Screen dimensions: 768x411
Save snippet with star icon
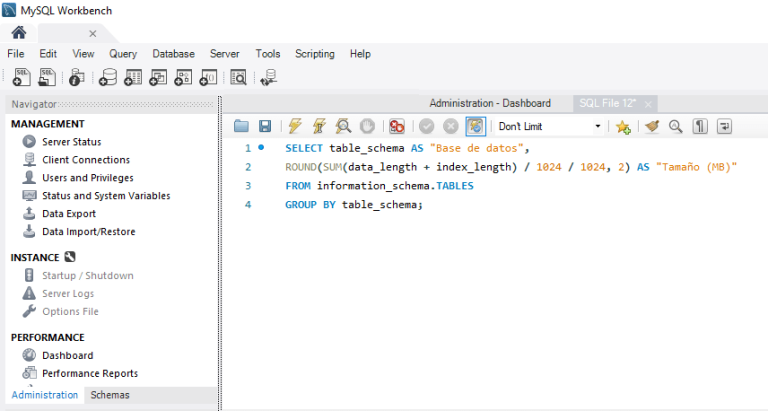[x=623, y=127]
